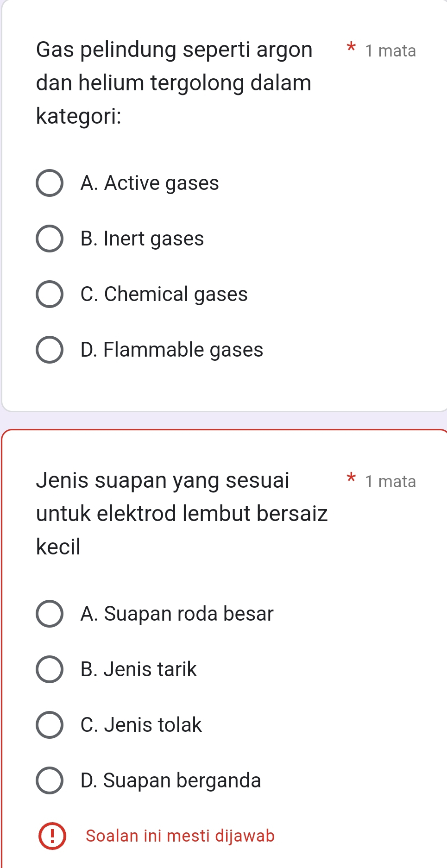Click the 'Chemical gases' answer label text
The width and height of the screenshot is (447, 868).
(x=164, y=294)
